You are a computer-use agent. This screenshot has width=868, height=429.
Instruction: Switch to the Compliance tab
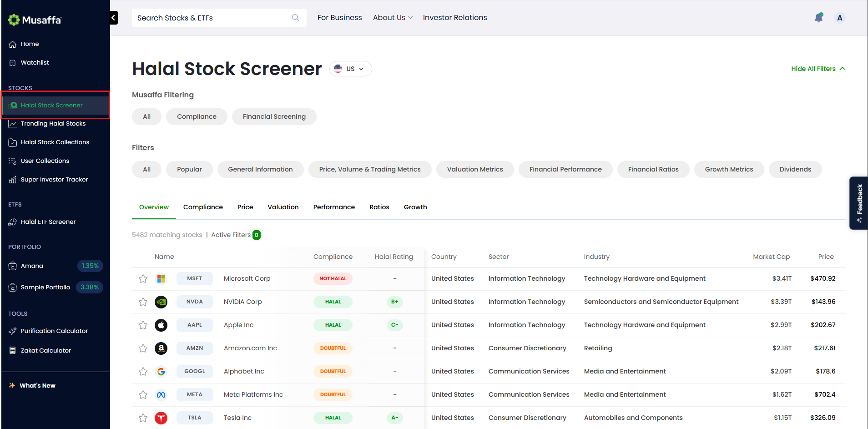[203, 207]
